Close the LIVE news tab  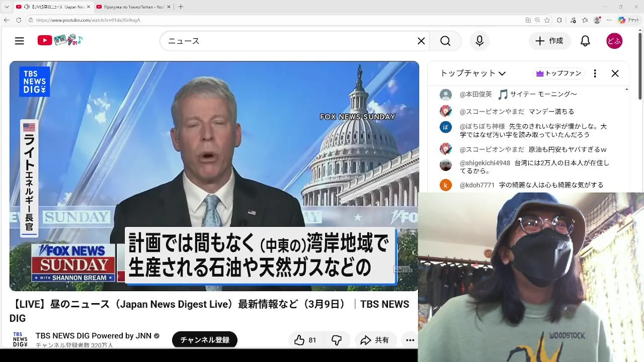pyautogui.click(x=88, y=7)
